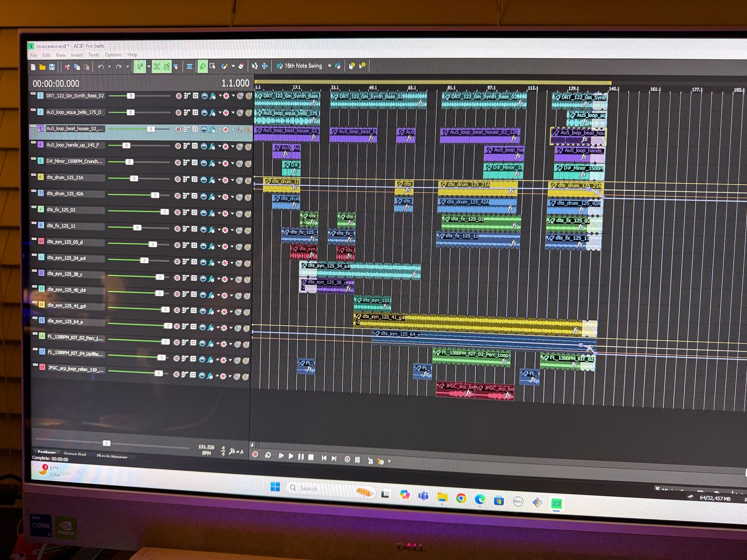Screen dimensions: 747x560
Task: Click volume slider of dts_fx_125_02 track
Action: pos(164,212)
